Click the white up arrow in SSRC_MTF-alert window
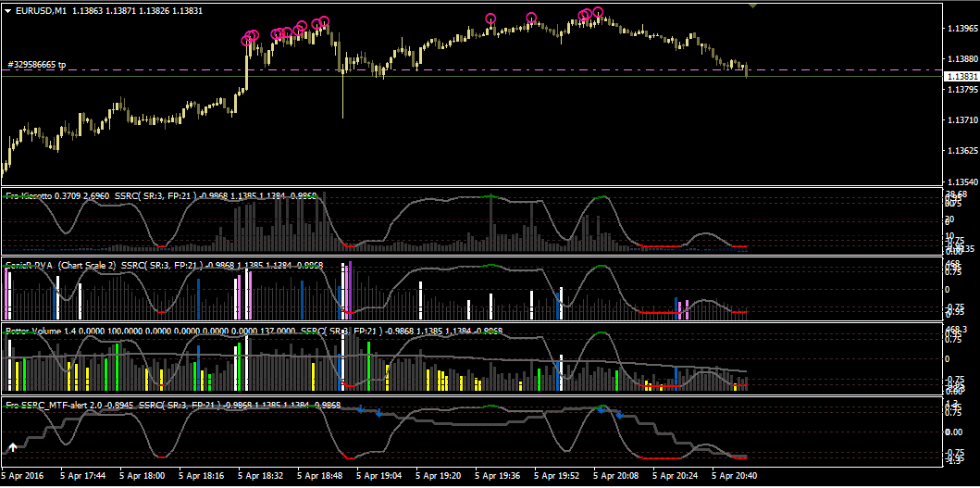Screen dimensions: 980x488 coord(13,448)
